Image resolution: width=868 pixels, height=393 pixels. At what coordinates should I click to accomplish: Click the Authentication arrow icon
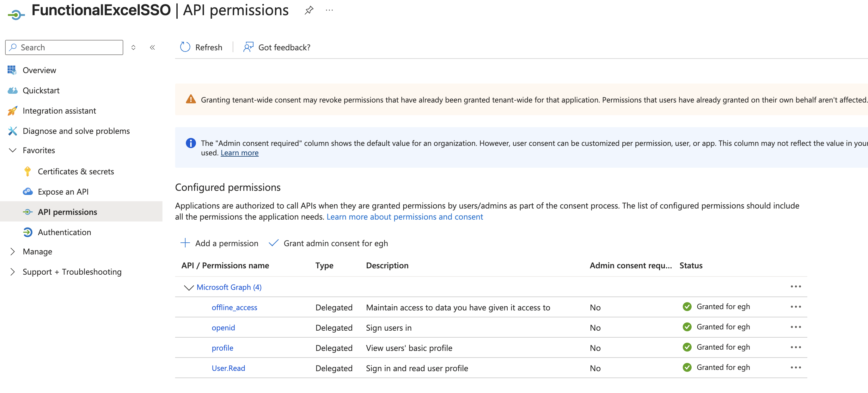[x=28, y=232]
